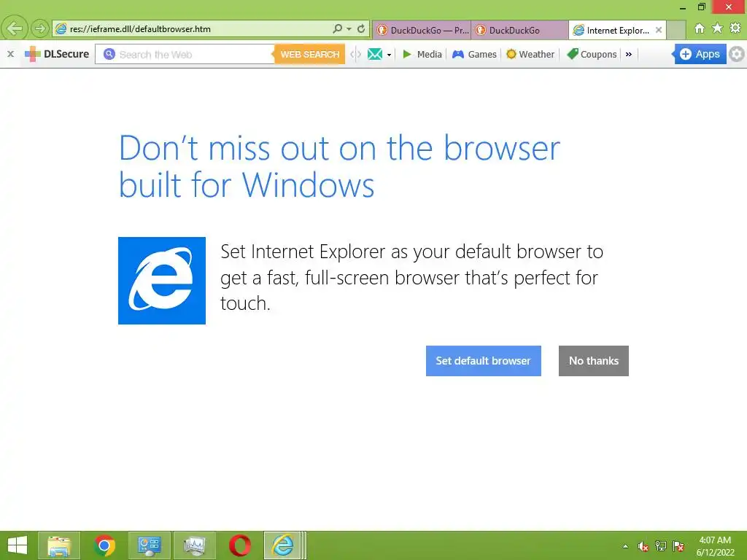
Task: Open the Action Center flag icon
Action: (x=678, y=546)
